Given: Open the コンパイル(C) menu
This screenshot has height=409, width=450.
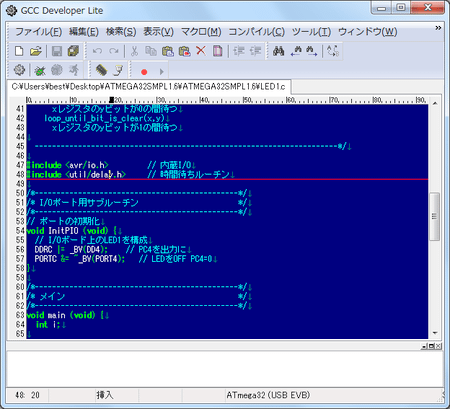Looking at the screenshot, I should (x=256, y=32).
